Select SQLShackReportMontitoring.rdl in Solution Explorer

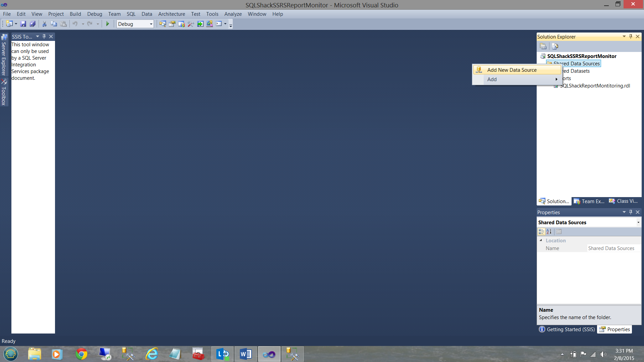coord(595,86)
